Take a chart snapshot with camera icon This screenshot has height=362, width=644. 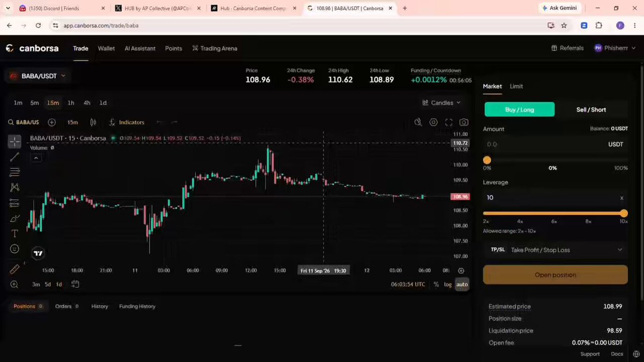464,122
